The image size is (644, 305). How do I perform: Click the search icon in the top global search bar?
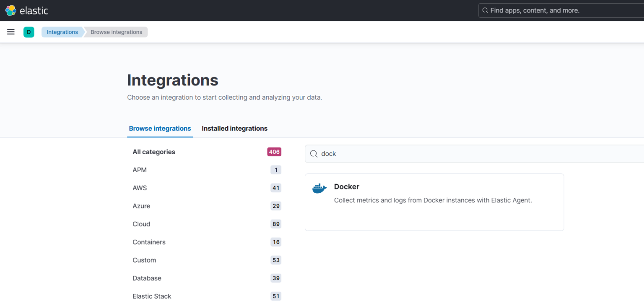486,10
